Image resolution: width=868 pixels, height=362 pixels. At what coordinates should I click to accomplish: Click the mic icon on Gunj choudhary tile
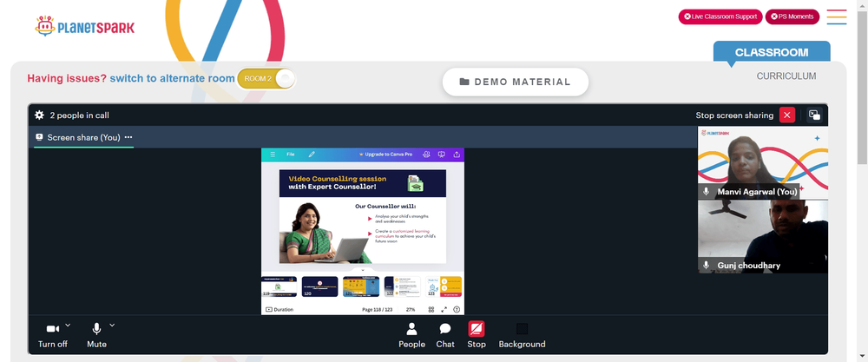[x=706, y=265]
